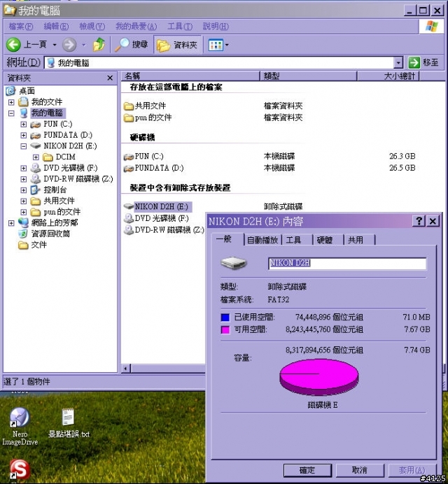Expand DVD 光碟機 (F:) tree node
448x484 pixels.
click(x=24, y=169)
